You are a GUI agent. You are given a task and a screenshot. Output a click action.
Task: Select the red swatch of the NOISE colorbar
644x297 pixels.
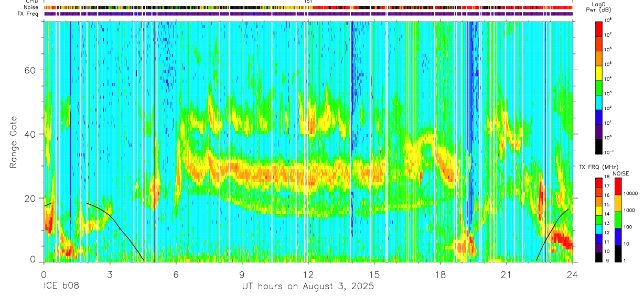pyautogui.click(x=618, y=186)
